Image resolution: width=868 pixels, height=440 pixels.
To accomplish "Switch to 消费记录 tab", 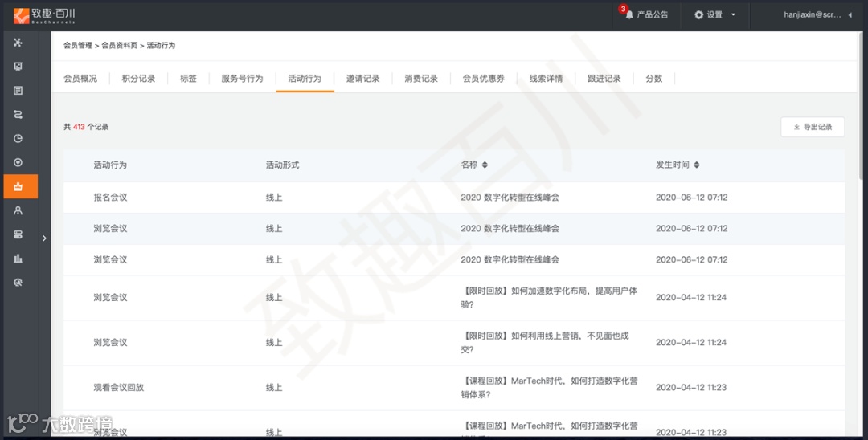I will click(420, 79).
